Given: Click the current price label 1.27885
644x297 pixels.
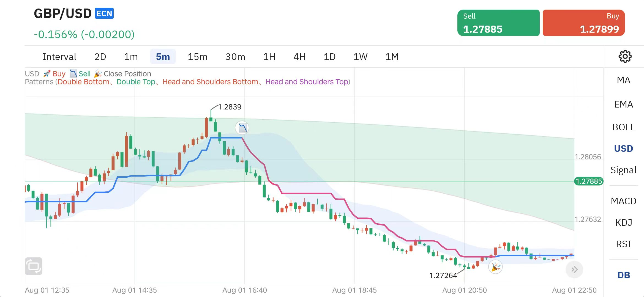Looking at the screenshot, I should 589,182.
